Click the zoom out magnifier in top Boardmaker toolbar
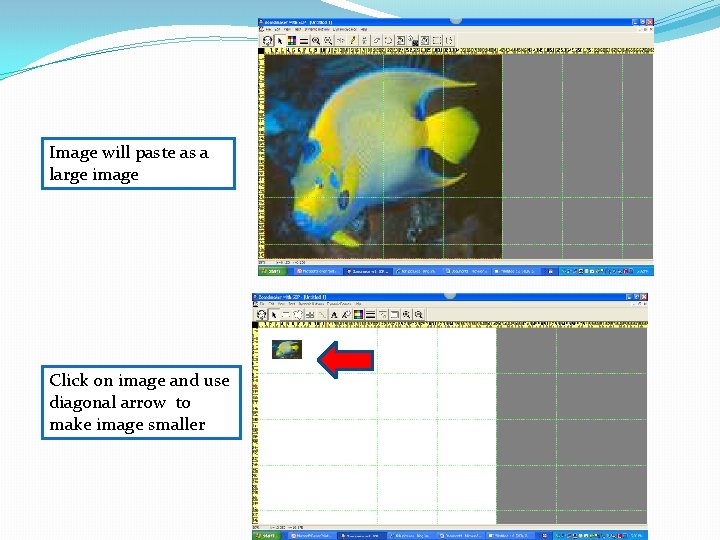Screen dimensions: 720x540 pyautogui.click(x=328, y=40)
